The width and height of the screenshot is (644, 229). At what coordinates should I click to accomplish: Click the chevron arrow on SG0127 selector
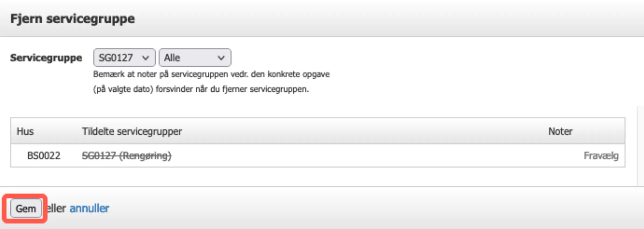[146, 58]
